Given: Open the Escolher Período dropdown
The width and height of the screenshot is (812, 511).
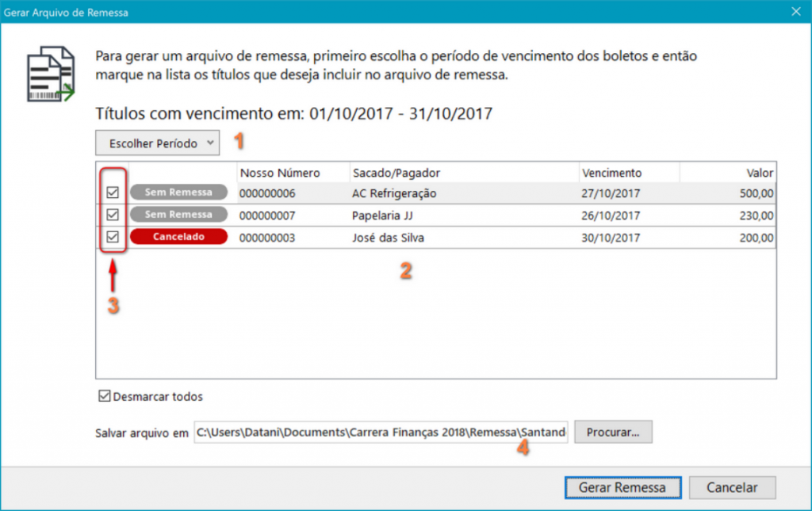Looking at the screenshot, I should pos(156,143).
